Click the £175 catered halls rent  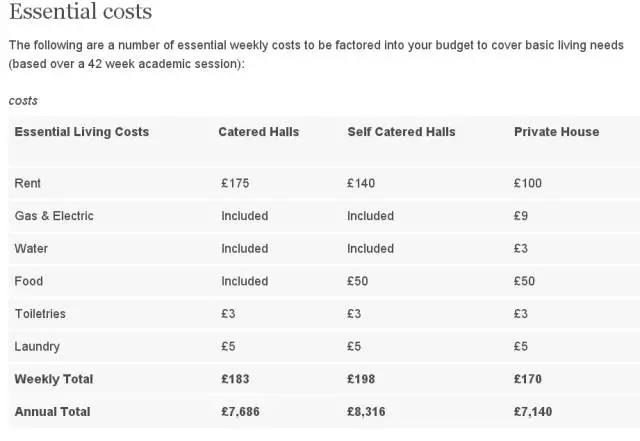(x=234, y=184)
